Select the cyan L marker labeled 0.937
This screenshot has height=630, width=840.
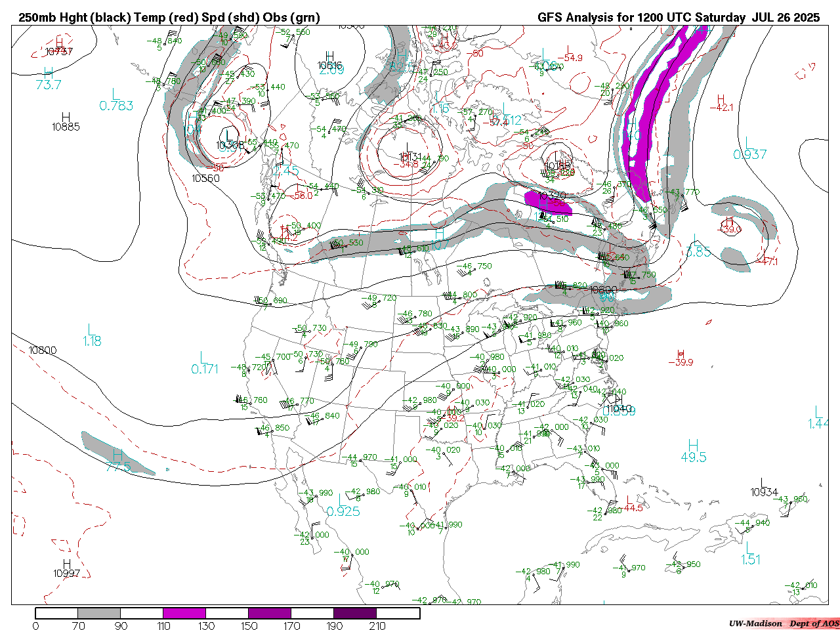click(749, 143)
